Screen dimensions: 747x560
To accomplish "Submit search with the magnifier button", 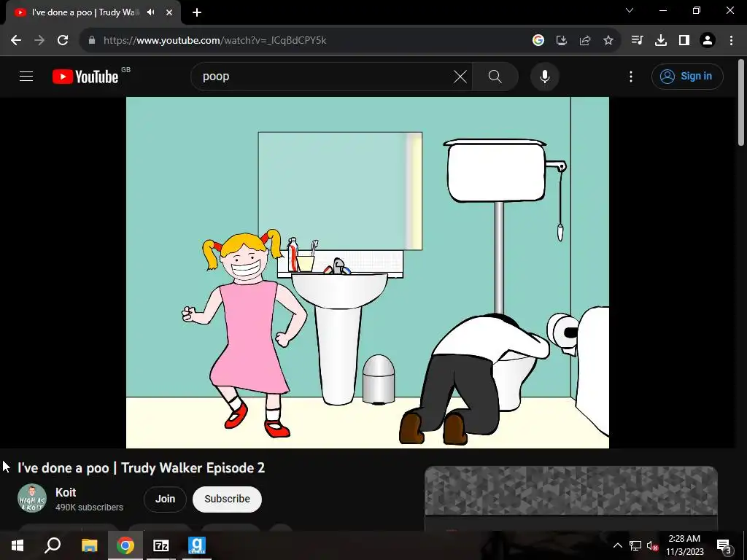I will click(x=495, y=76).
